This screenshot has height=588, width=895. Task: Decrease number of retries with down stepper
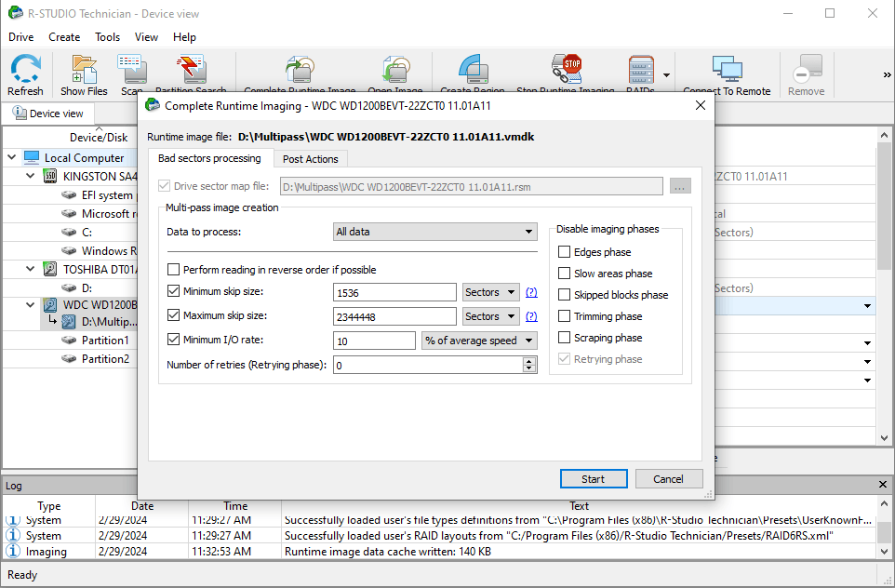click(529, 368)
